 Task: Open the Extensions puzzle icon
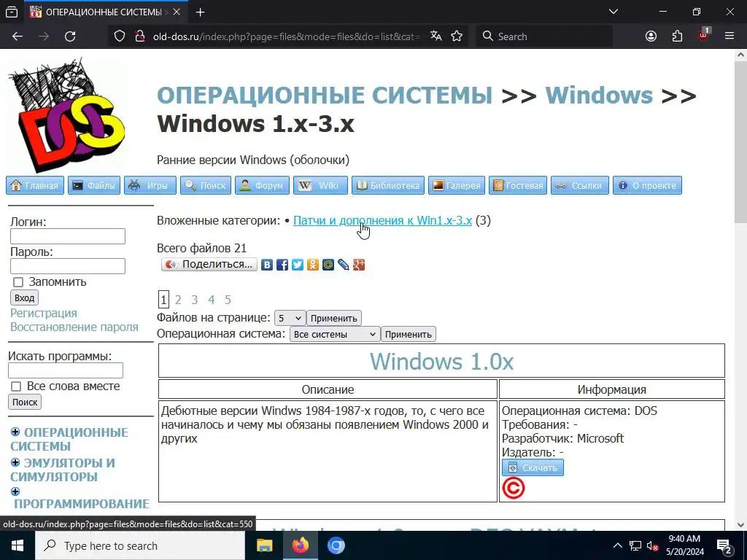(x=677, y=36)
